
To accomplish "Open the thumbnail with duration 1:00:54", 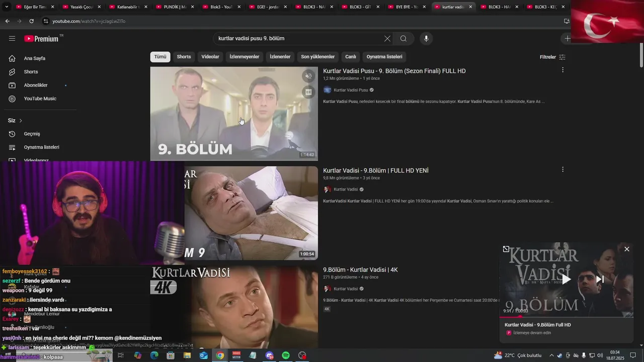I will 251,213.
